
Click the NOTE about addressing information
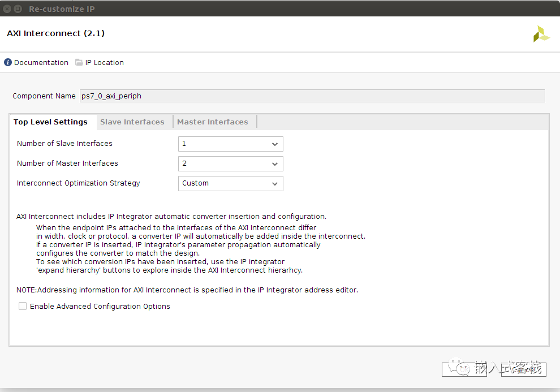point(187,290)
